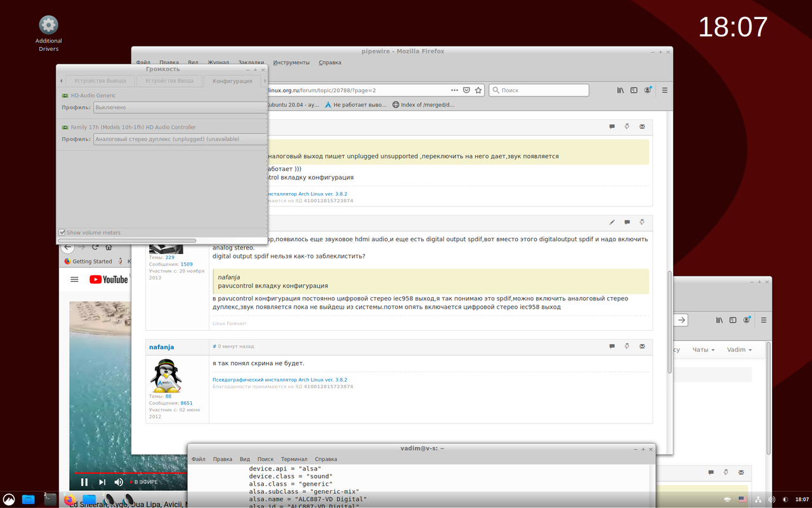812x508 pixels.
Task: Open YouTube hamburger guide menu
Action: click(74, 279)
